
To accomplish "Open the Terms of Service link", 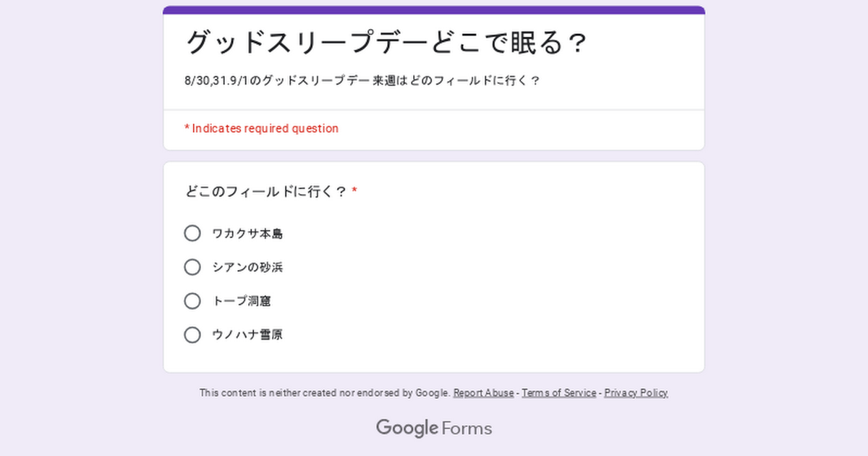I will click(x=559, y=393).
